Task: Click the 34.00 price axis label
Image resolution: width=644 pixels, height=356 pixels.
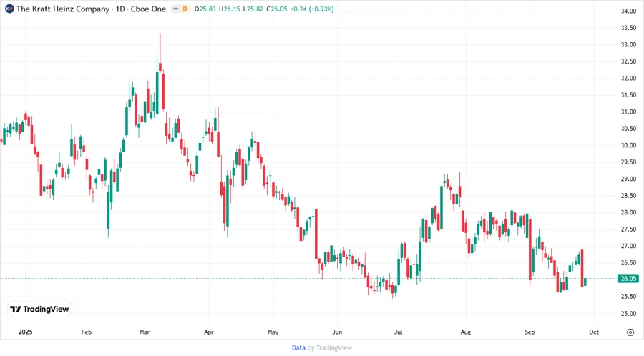Action: coord(628,11)
